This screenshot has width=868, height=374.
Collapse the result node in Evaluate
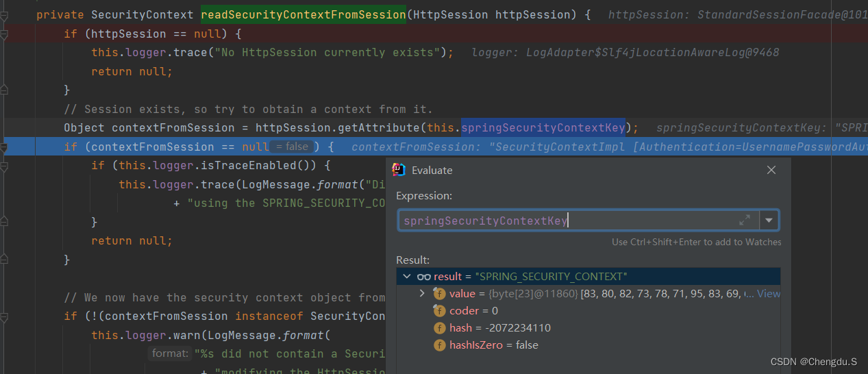point(407,276)
